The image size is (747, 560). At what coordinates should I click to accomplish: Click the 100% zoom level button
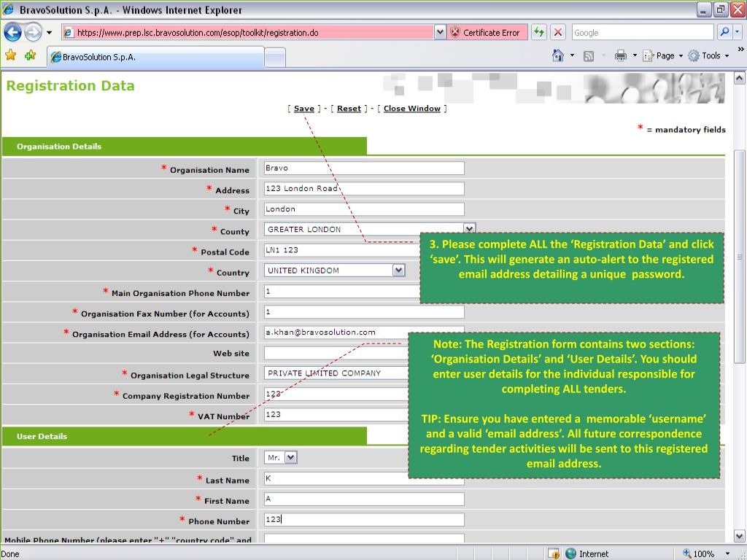(x=698, y=553)
